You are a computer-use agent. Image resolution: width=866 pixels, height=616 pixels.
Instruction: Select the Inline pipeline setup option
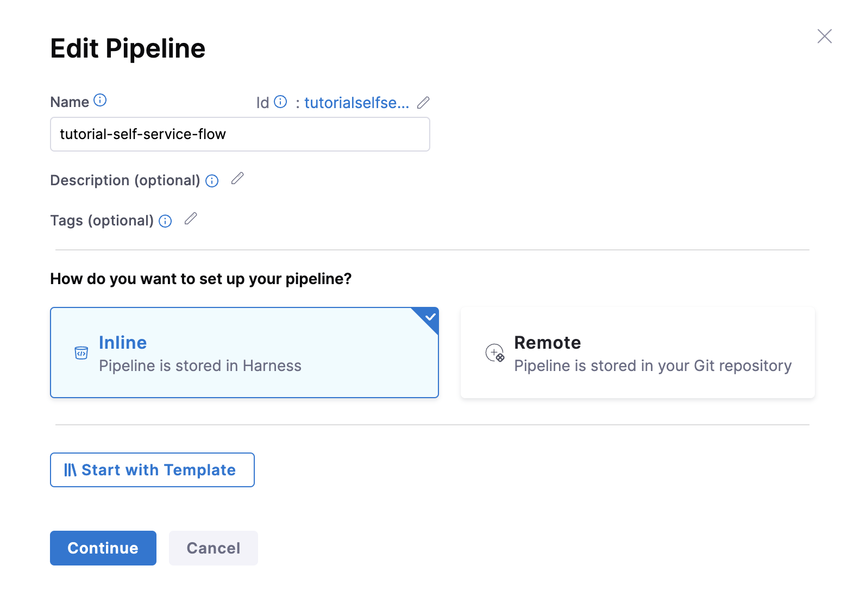point(244,353)
